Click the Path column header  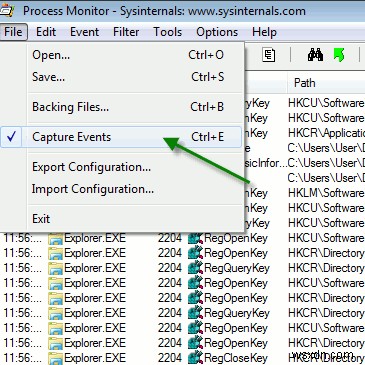pyautogui.click(x=326, y=83)
